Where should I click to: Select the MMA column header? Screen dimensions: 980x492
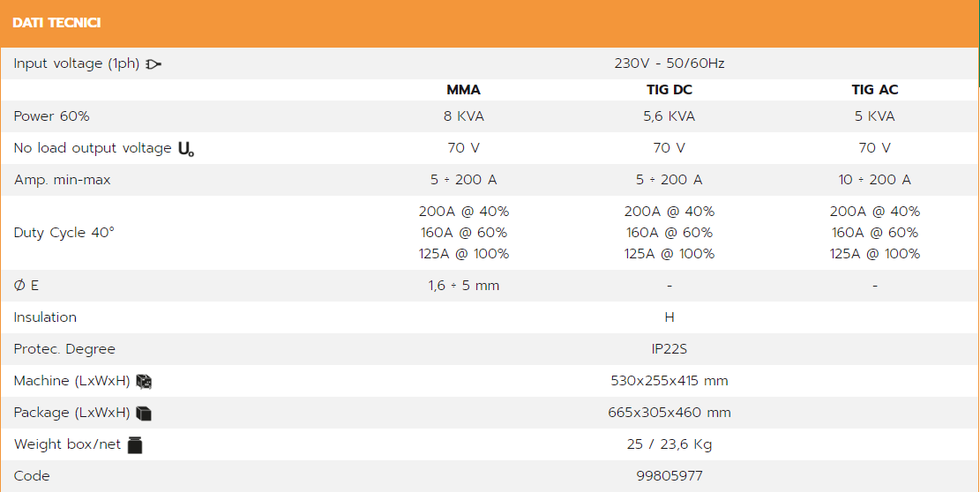click(464, 90)
